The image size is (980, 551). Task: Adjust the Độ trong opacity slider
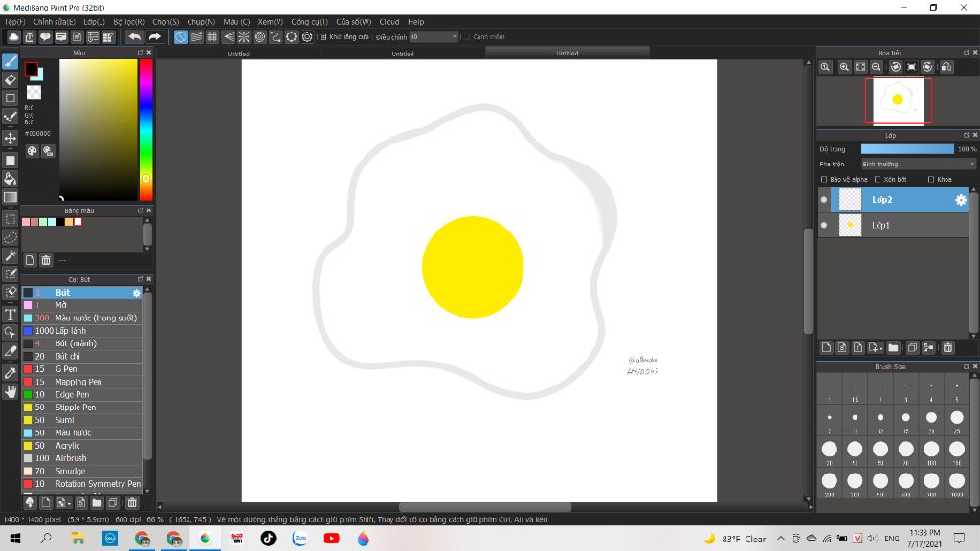(x=907, y=149)
